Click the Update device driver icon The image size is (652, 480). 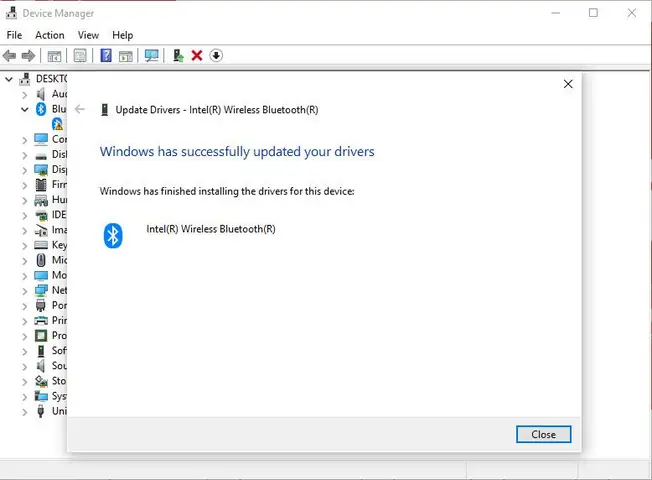coord(178,55)
